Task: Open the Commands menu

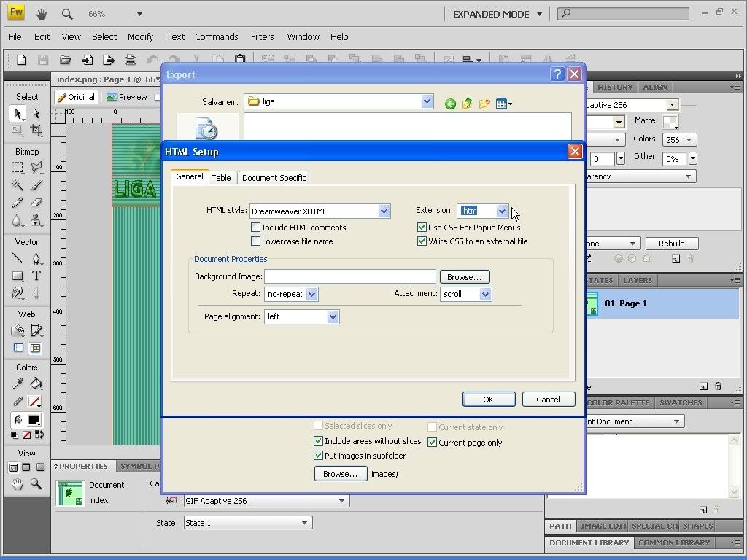Action: click(x=216, y=36)
